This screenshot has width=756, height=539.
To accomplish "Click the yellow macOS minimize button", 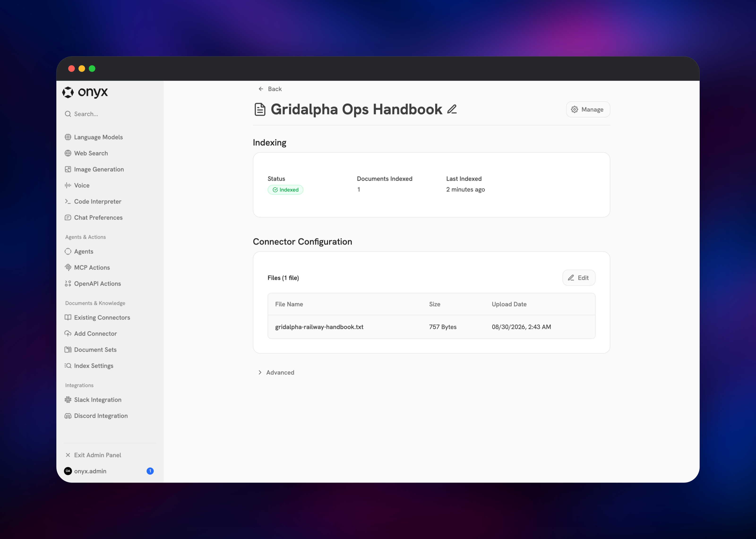I will click(82, 69).
